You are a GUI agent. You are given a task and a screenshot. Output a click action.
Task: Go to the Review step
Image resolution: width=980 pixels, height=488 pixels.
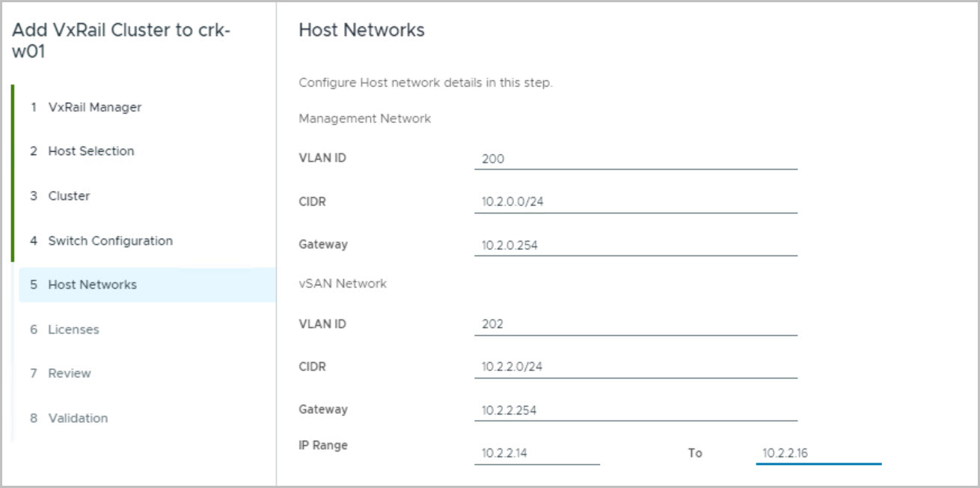(x=70, y=373)
